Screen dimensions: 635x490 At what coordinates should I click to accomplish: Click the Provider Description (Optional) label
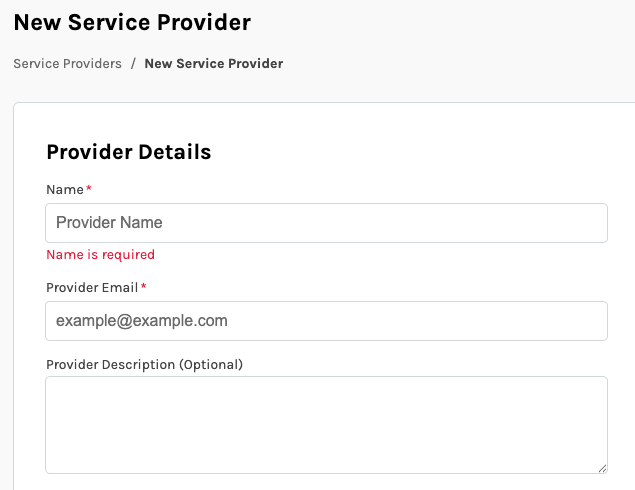pos(144,364)
